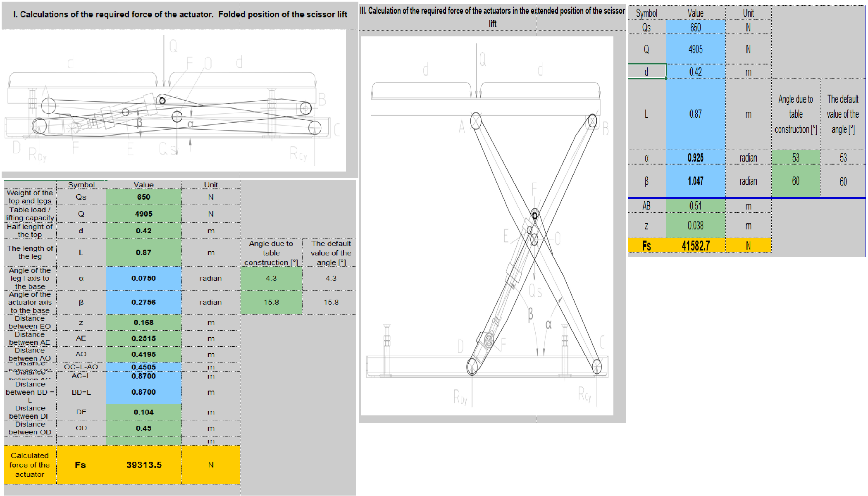This screenshot has width=868, height=496.
Task: Select the OD distance value 0.45
Action: (x=143, y=428)
